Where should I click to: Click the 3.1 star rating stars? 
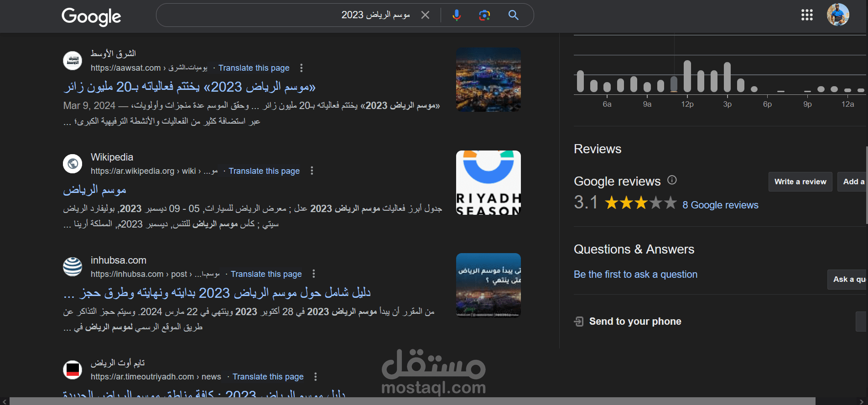click(x=641, y=202)
